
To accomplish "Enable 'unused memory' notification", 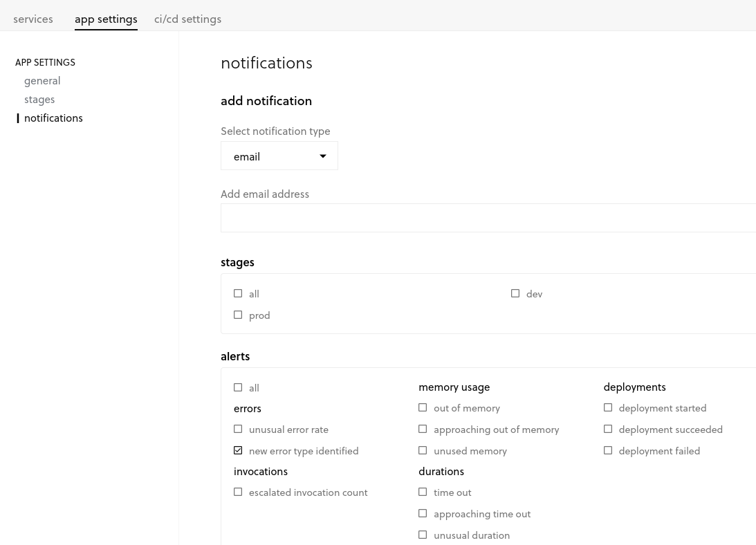I will coord(423,450).
